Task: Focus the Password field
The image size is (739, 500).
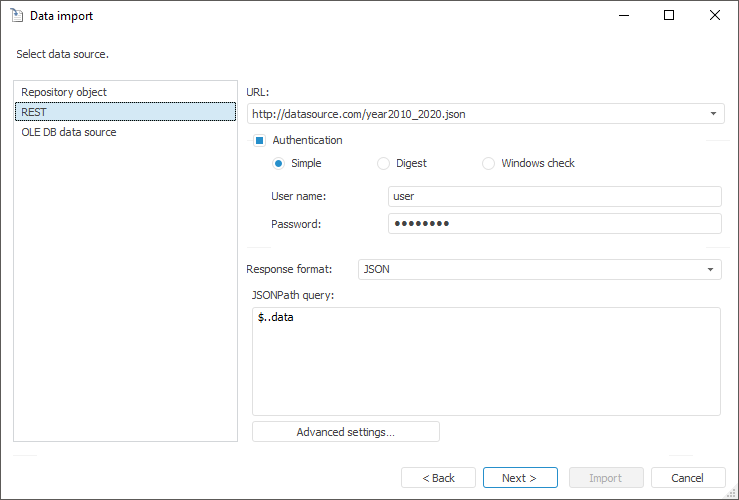Action: click(x=554, y=224)
